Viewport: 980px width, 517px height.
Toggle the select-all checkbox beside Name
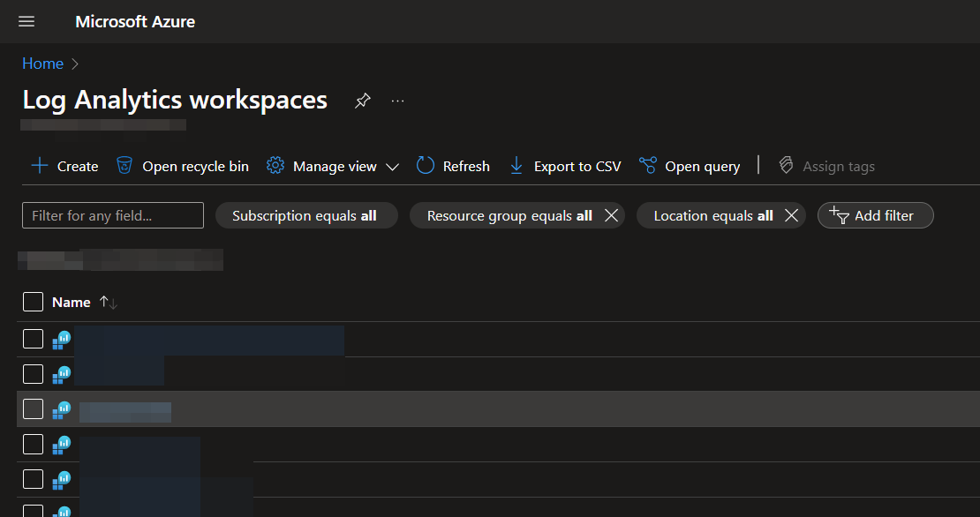(x=34, y=302)
